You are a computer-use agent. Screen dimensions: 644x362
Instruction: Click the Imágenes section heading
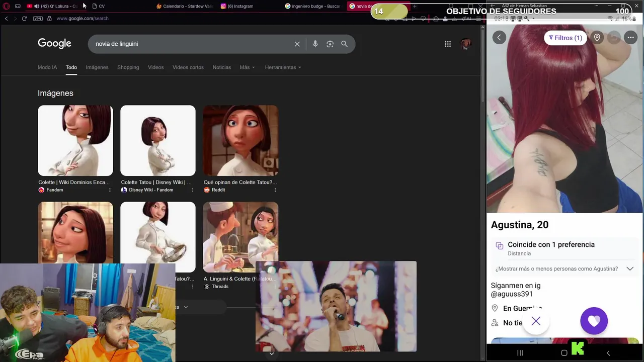pos(55,93)
